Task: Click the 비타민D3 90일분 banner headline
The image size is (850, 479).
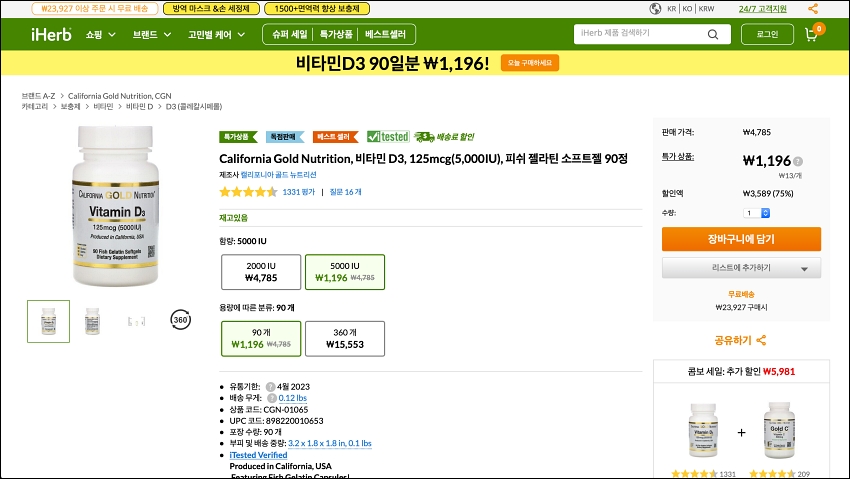Action: click(x=392, y=63)
